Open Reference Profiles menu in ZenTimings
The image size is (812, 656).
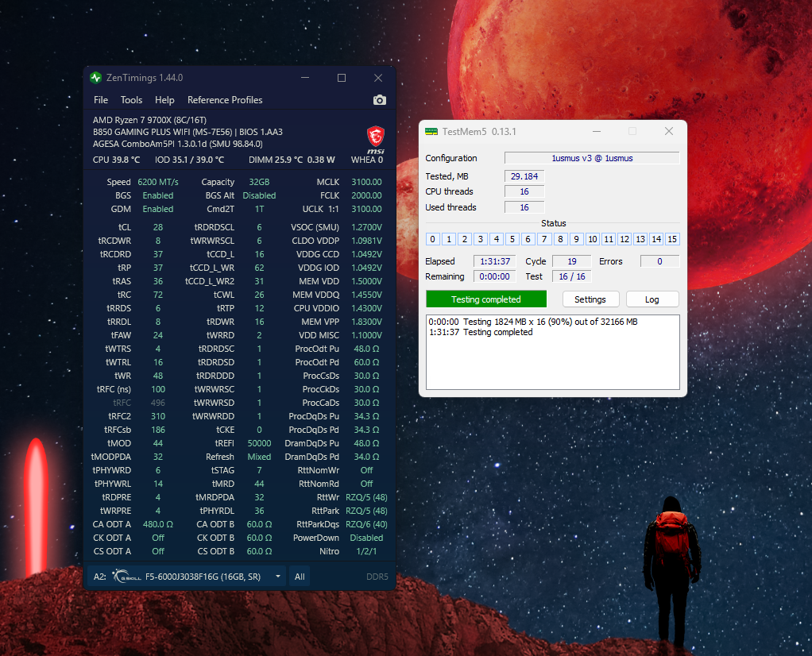tap(225, 100)
